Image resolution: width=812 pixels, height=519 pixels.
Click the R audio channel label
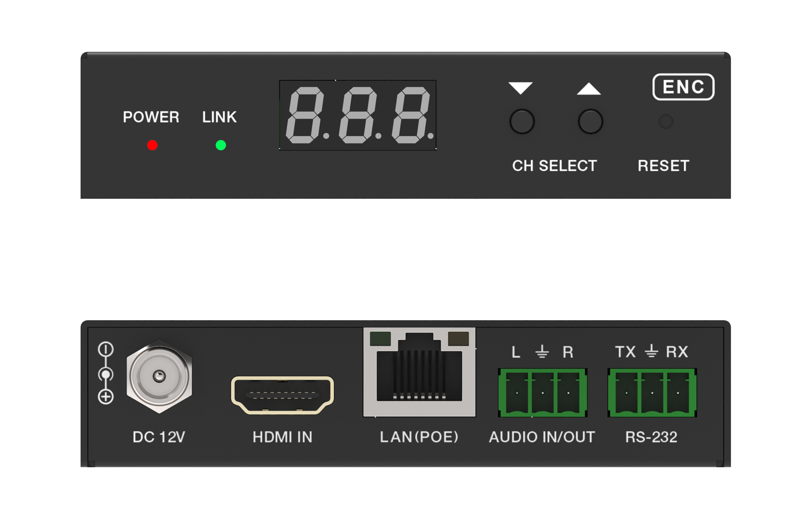pos(568,352)
